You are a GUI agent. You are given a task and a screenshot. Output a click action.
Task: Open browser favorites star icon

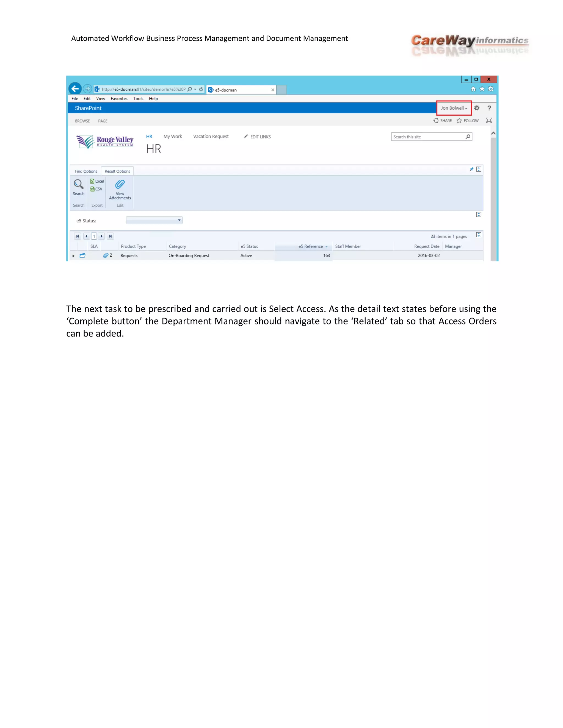(482, 89)
